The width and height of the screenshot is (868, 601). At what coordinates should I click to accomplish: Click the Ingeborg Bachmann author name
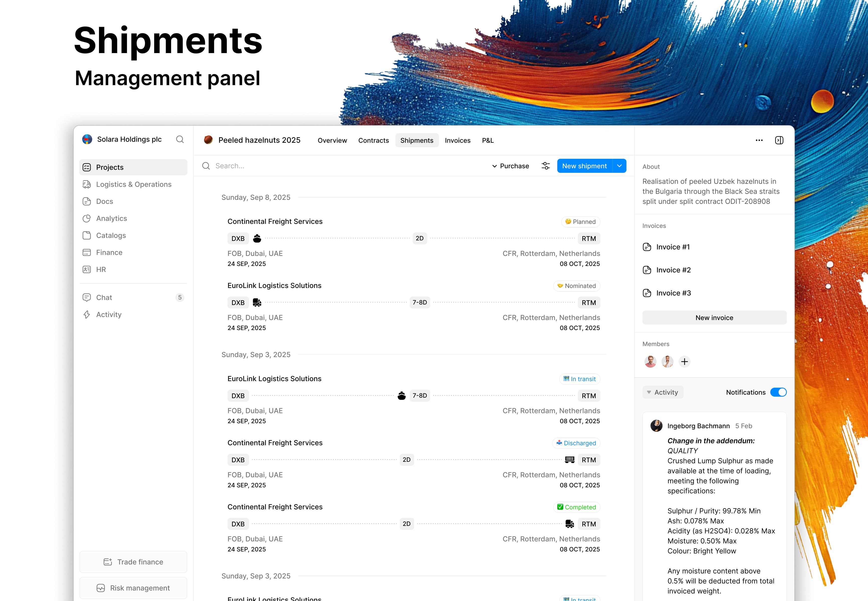698,426
